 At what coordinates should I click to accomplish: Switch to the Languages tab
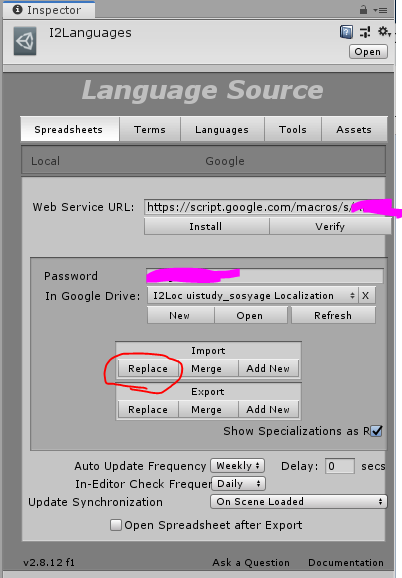click(222, 129)
